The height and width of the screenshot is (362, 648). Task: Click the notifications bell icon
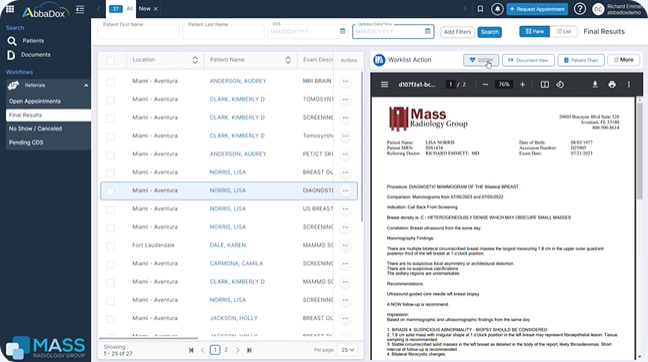coord(497,9)
